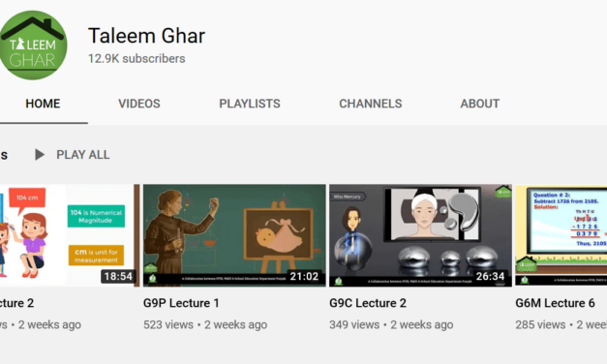Click the 18:54 duration badge
Screen dimensions: 607x364
coord(118,277)
